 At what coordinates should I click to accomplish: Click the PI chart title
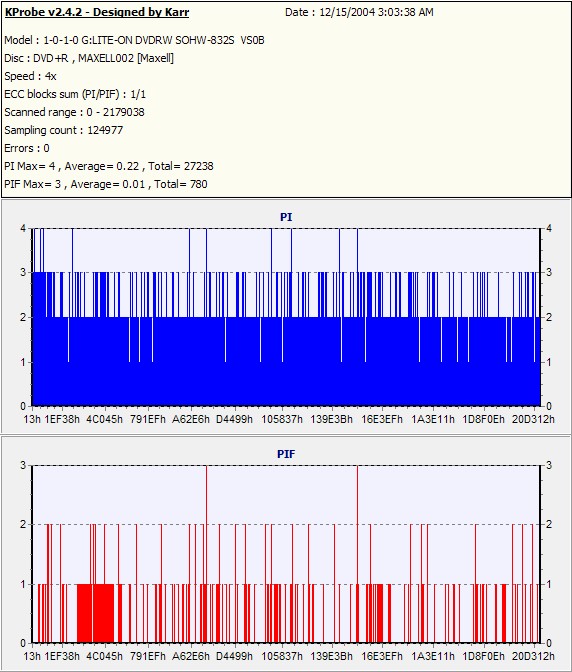[286, 217]
